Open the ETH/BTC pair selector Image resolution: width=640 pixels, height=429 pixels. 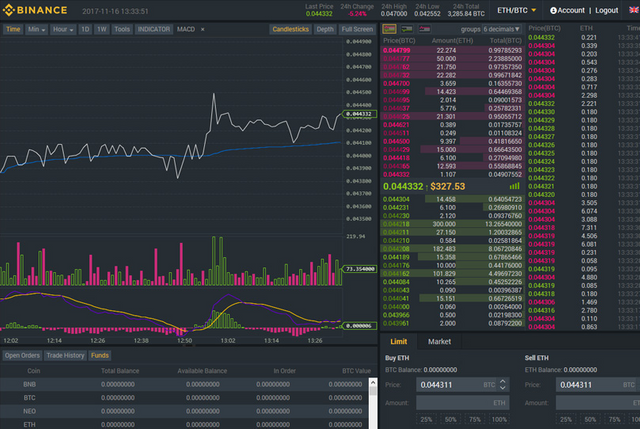click(x=516, y=10)
